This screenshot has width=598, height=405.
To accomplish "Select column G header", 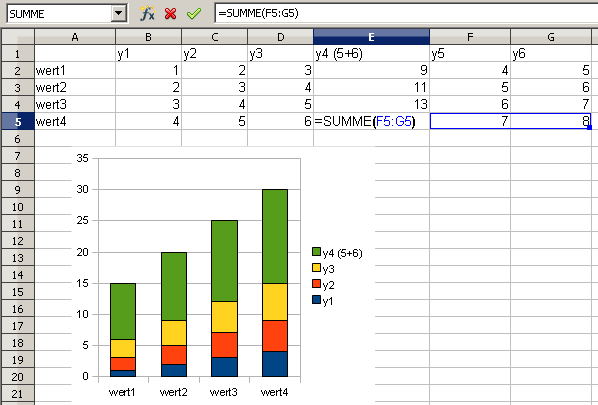I will coord(551,37).
